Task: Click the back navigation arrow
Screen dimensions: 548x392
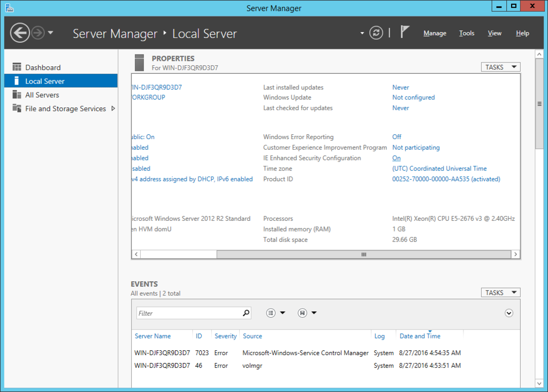Action: point(20,33)
